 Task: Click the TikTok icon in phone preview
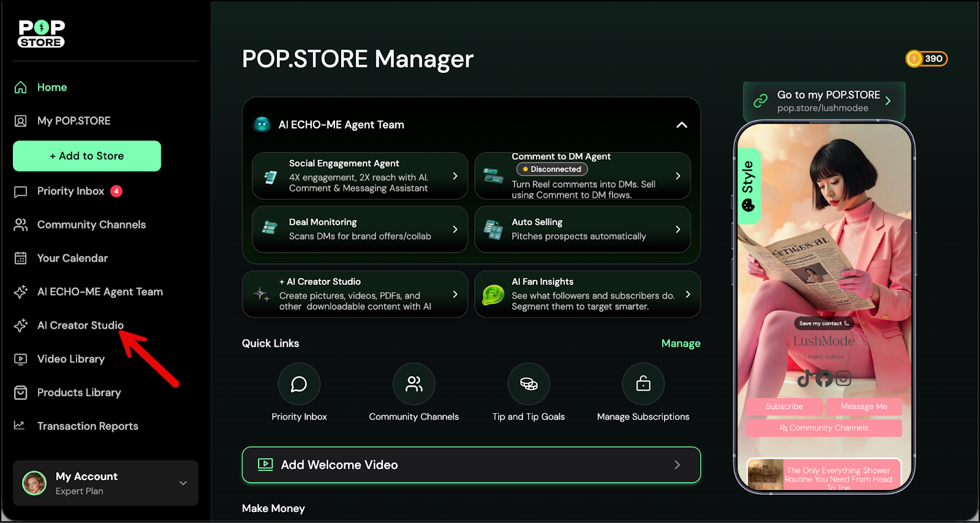[805, 378]
